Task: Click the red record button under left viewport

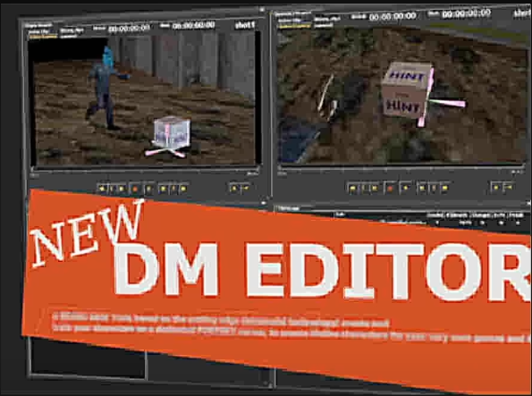Action: (x=135, y=189)
